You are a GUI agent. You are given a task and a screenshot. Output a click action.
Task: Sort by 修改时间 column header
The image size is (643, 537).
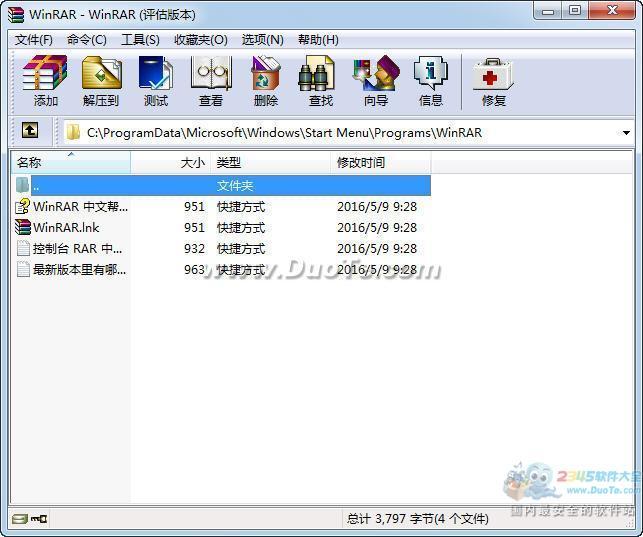(381, 162)
